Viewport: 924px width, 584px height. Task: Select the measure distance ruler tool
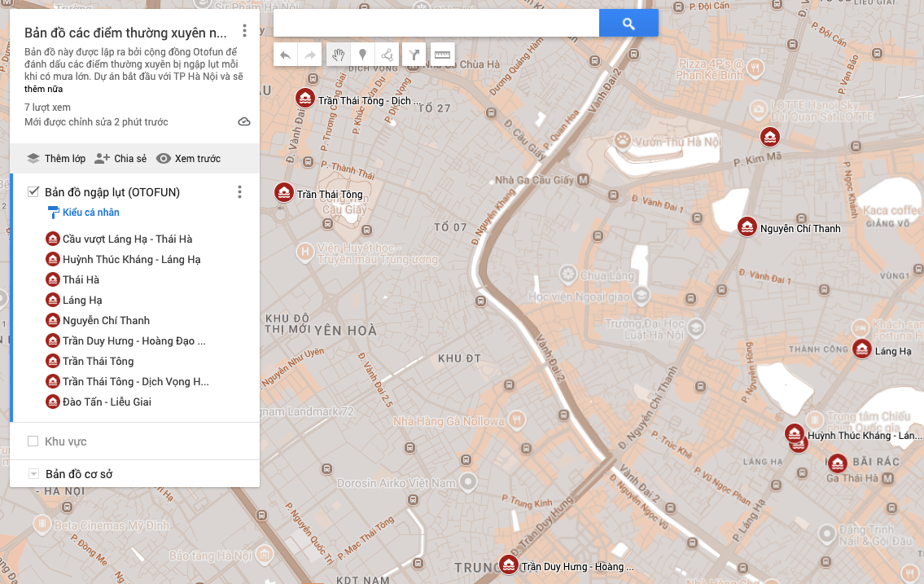[441, 55]
